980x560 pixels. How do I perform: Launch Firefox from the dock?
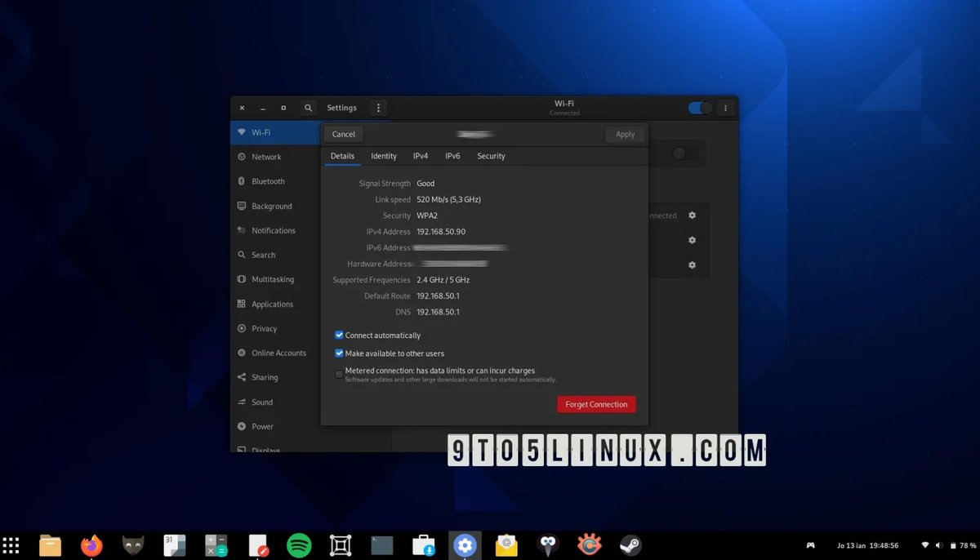tap(91, 544)
